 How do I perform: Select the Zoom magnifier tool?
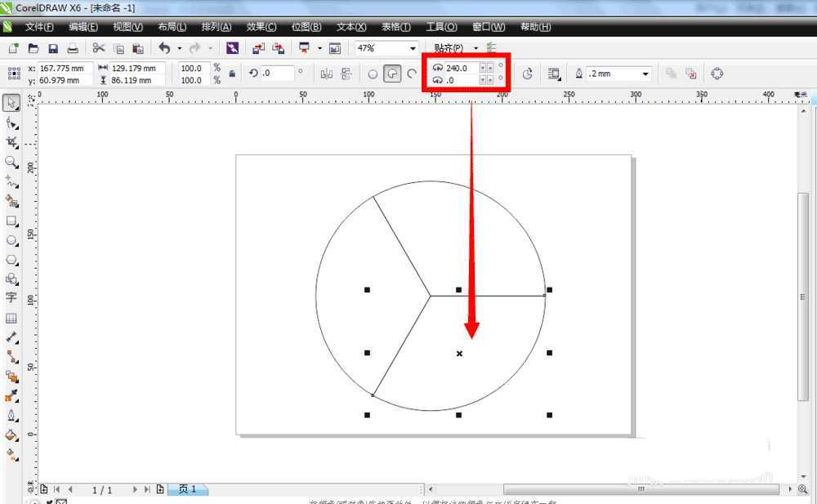[11, 163]
